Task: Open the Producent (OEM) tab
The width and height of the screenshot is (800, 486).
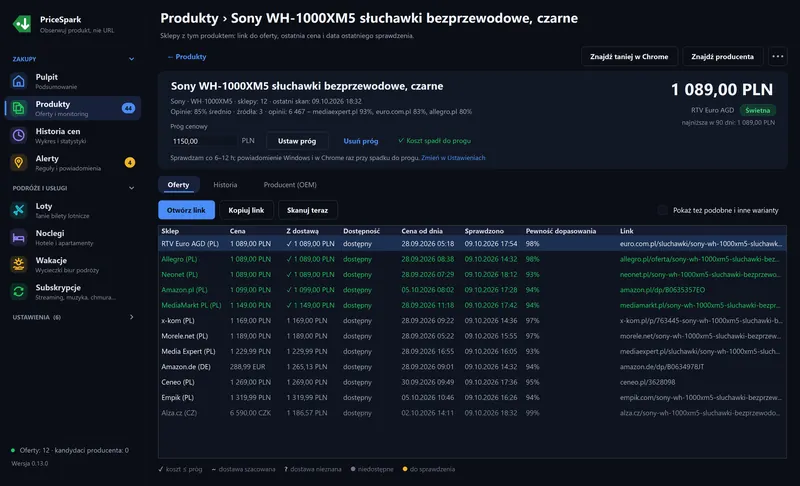Action: [x=290, y=185]
